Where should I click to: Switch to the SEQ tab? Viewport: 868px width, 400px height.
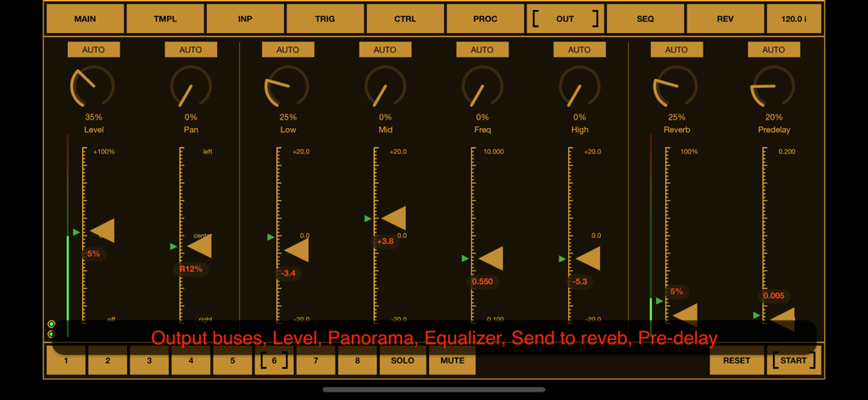click(645, 19)
